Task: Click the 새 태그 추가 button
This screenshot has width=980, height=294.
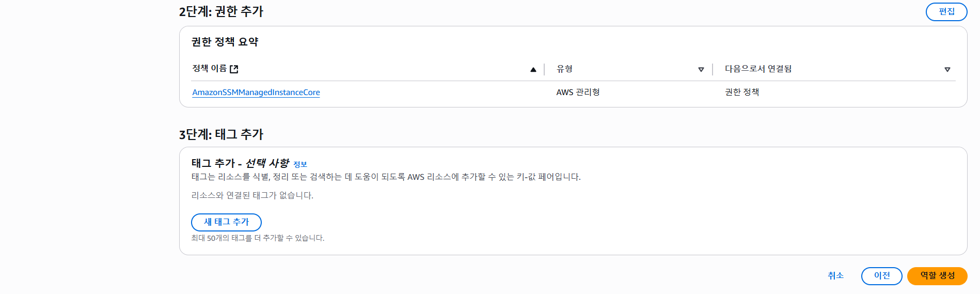Action: pyautogui.click(x=226, y=222)
